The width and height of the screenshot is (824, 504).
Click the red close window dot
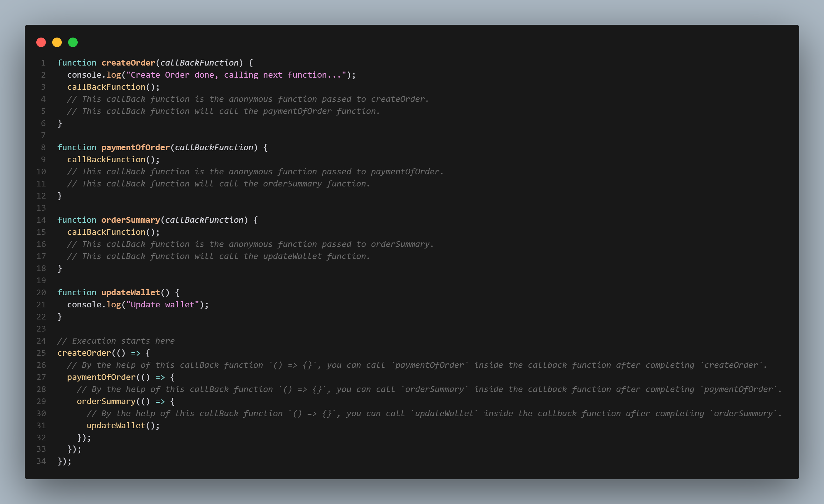pyautogui.click(x=41, y=42)
